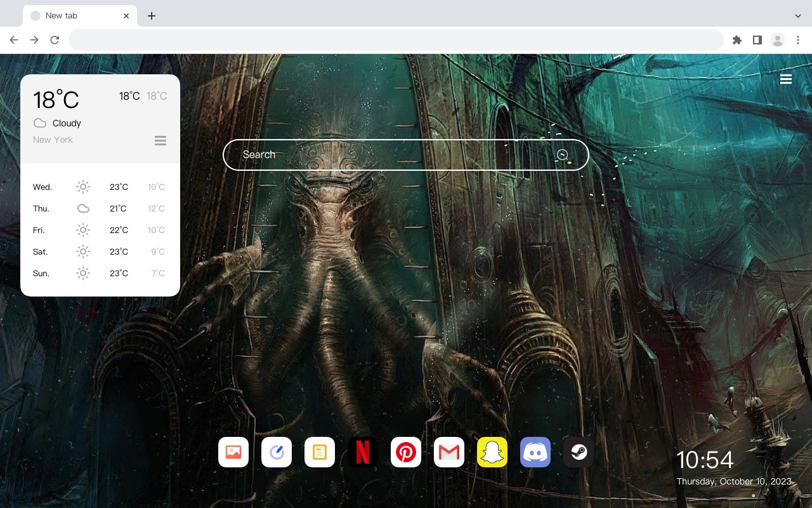This screenshot has height=508, width=812.
Task: Launch the Netflix shortcut
Action: pos(363,452)
